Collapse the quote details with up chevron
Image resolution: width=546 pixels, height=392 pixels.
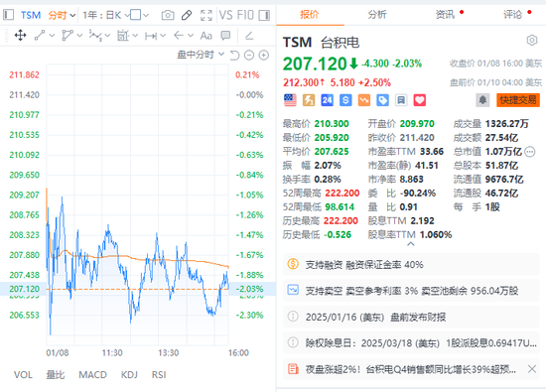pyautogui.click(x=411, y=244)
